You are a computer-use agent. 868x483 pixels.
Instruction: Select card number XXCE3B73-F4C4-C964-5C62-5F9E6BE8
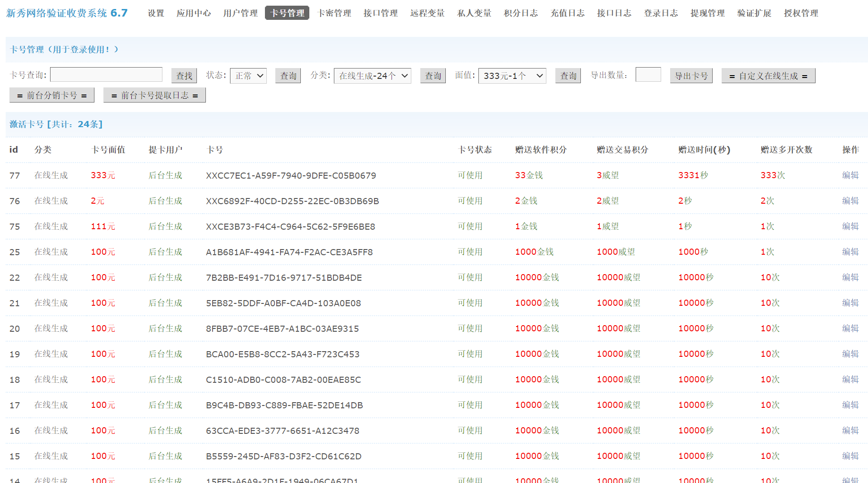pyautogui.click(x=290, y=227)
